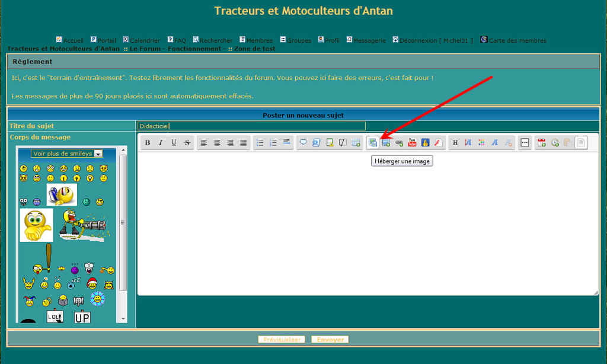Toggle bold formatting in message toolbar
607x364 pixels.
[x=148, y=142]
